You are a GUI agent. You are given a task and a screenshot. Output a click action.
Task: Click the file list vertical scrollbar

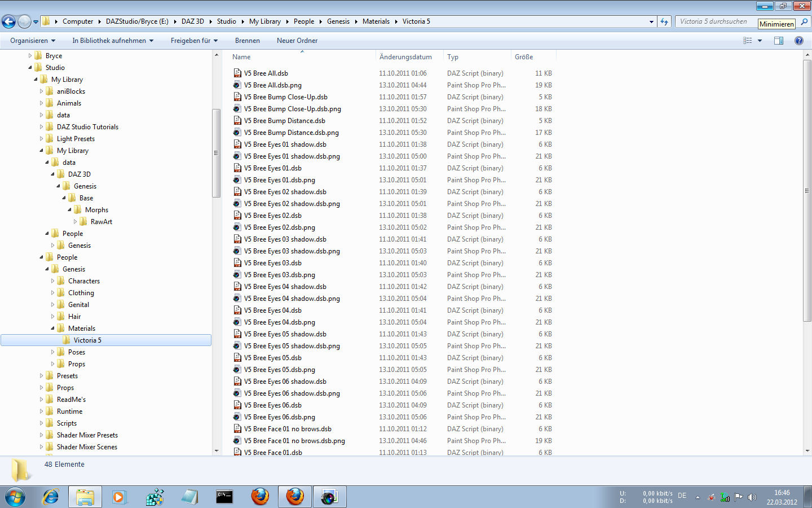point(807,191)
